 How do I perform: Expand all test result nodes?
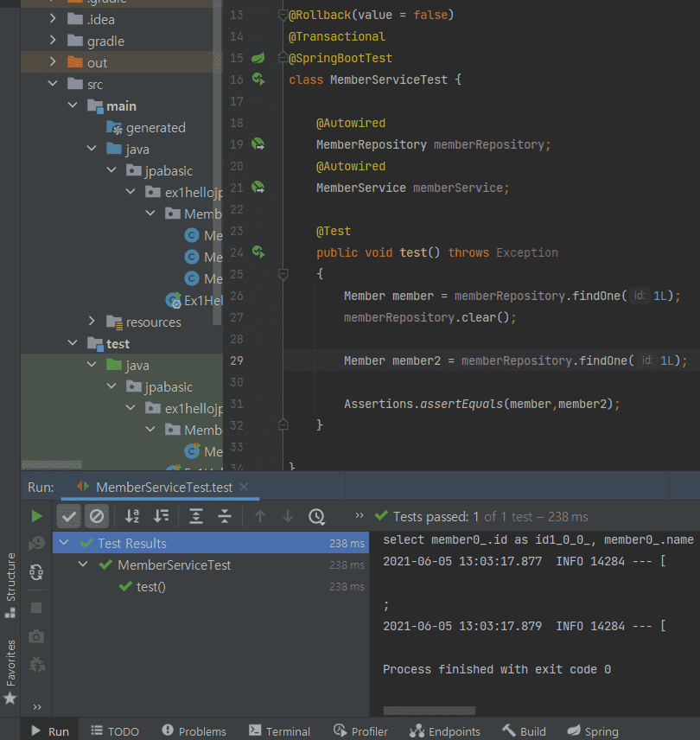click(196, 516)
